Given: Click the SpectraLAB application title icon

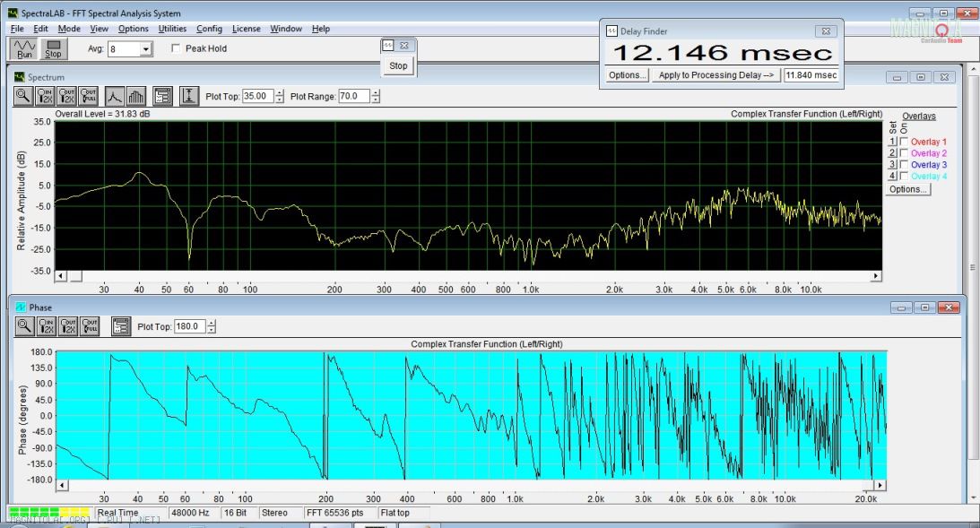Looking at the screenshot, I should (13, 13).
